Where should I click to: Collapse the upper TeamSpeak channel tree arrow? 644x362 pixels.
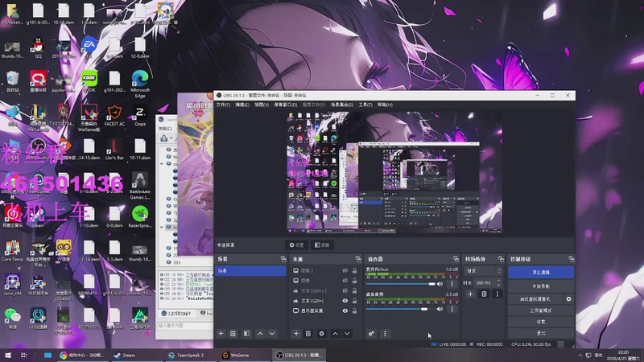coord(162,163)
